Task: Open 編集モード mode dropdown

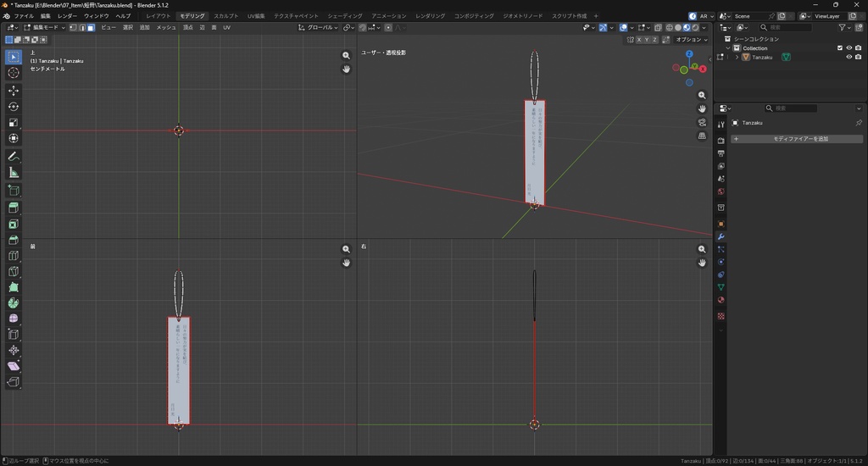Action: pyautogui.click(x=44, y=27)
